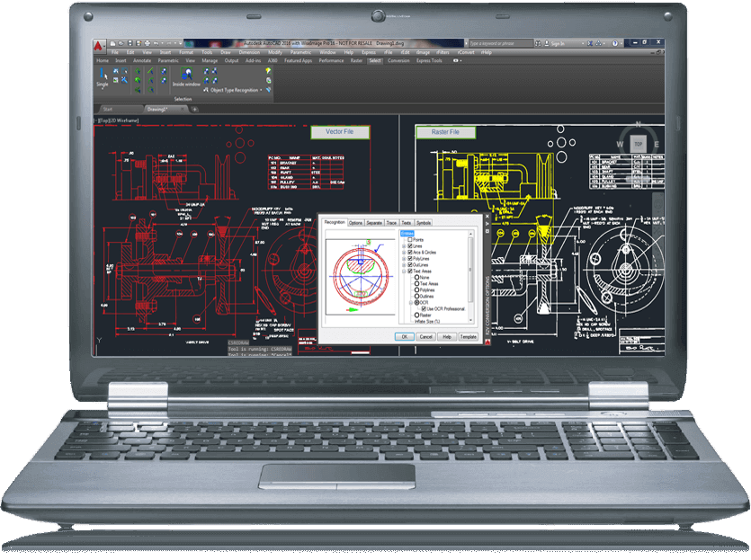Uncheck the Arcs & Circles checkbox

pos(410,253)
